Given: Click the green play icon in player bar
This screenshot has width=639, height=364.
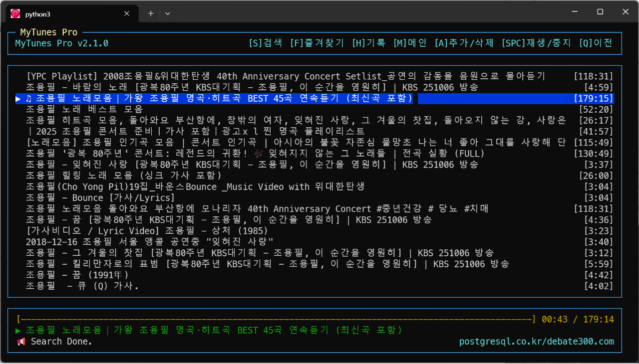Looking at the screenshot, I should click(18, 330).
